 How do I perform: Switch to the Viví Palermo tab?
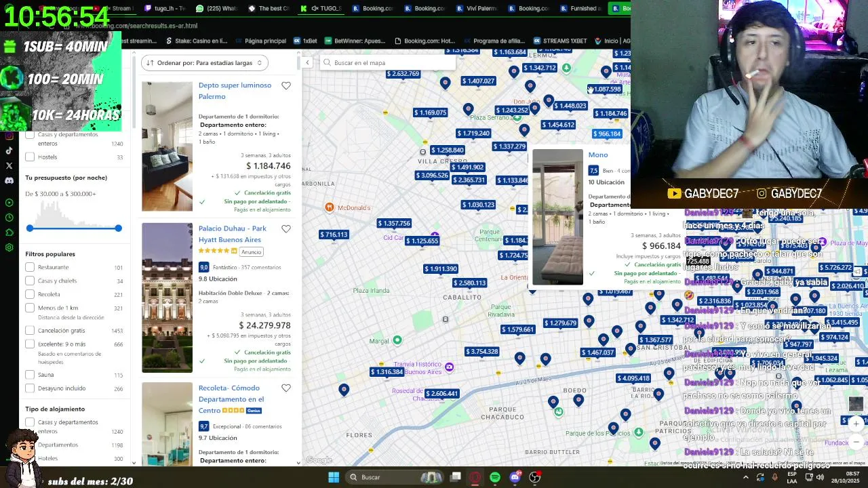pyautogui.click(x=476, y=9)
